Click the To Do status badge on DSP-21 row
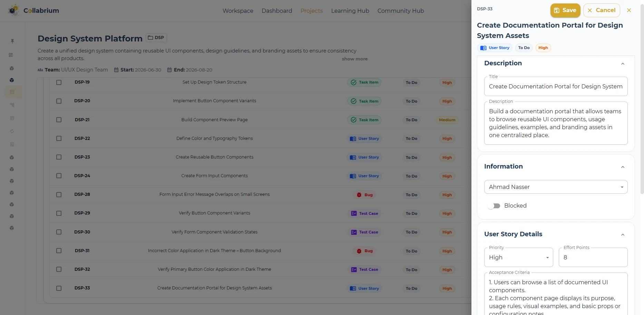Image resolution: width=644 pixels, height=315 pixels. 411,120
